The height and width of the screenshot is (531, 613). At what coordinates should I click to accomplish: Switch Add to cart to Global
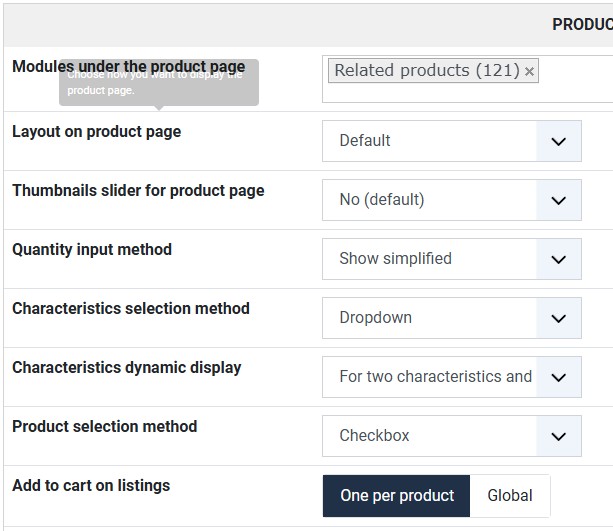point(510,496)
